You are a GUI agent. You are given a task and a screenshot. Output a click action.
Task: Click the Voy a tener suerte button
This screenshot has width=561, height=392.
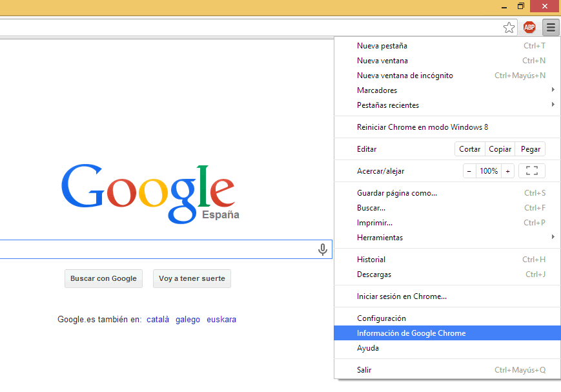(192, 278)
